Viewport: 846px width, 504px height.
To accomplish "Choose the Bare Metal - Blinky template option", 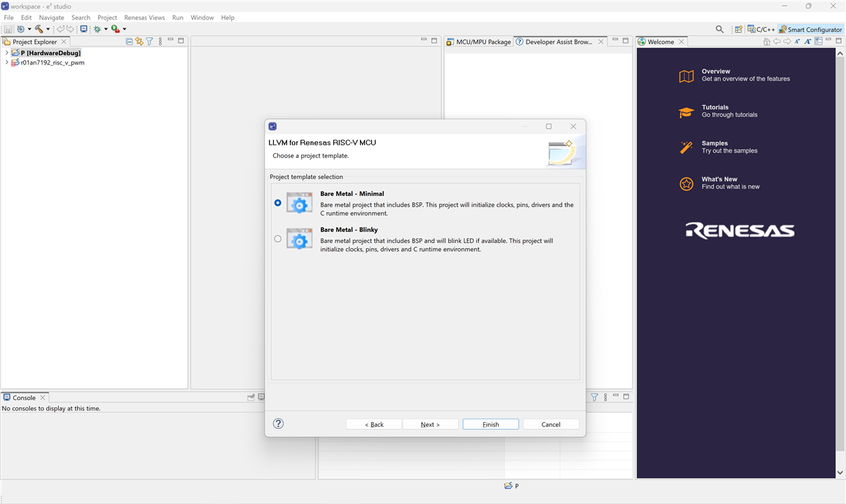I will click(278, 239).
